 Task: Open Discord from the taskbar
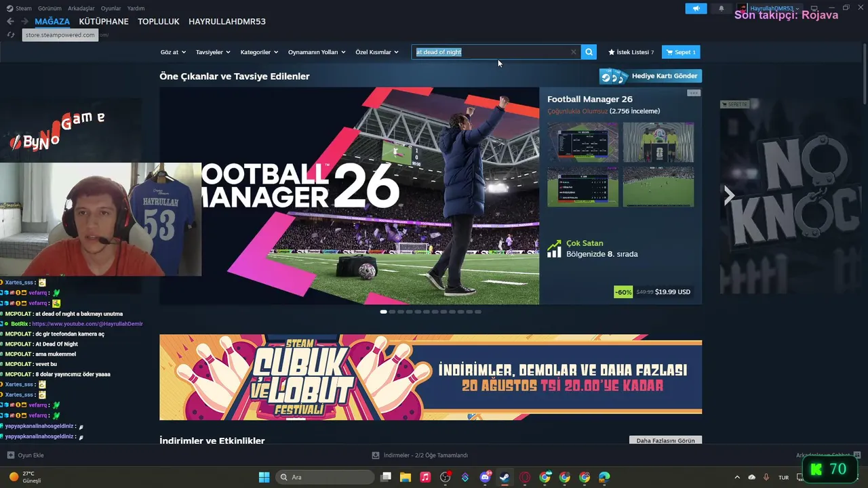486,477
